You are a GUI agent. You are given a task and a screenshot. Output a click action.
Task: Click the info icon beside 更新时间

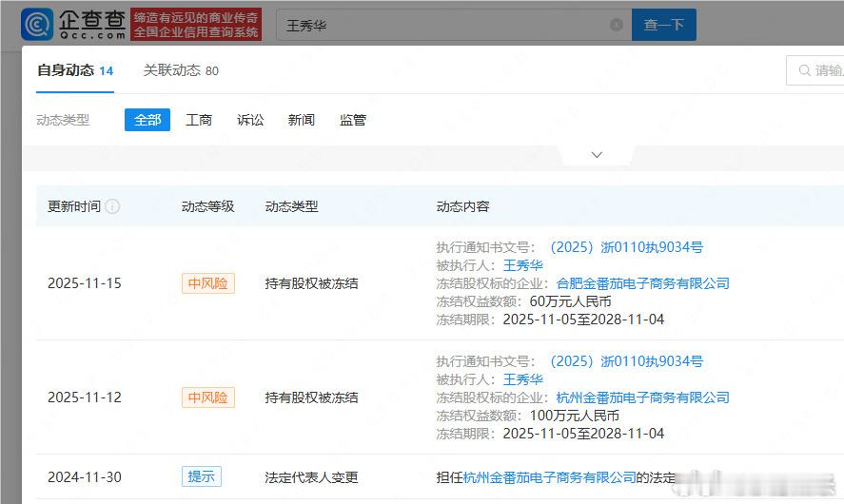tap(112, 206)
